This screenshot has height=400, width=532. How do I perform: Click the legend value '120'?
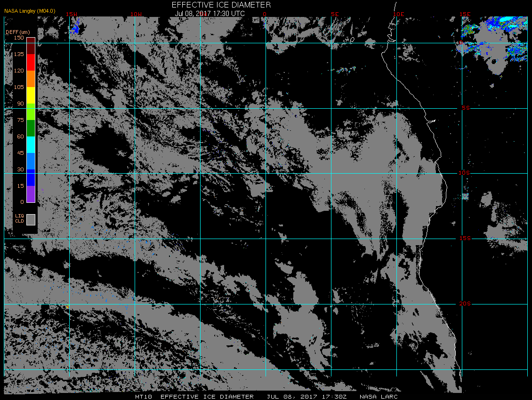[x=19, y=71]
